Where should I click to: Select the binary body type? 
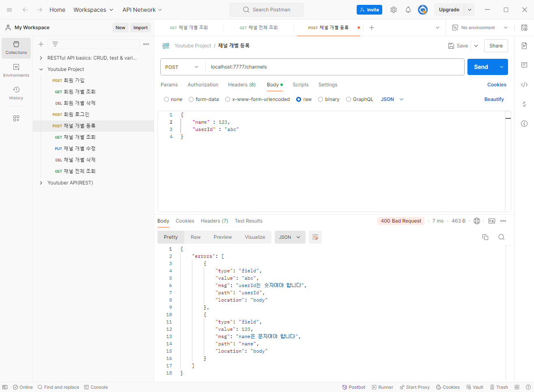coord(321,99)
